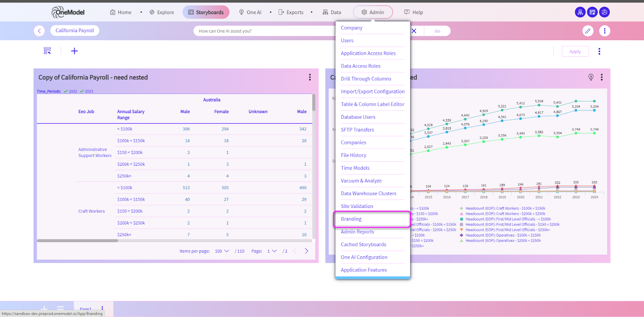Clear the One AI search with X
The image size is (644, 317).
(x=414, y=31)
